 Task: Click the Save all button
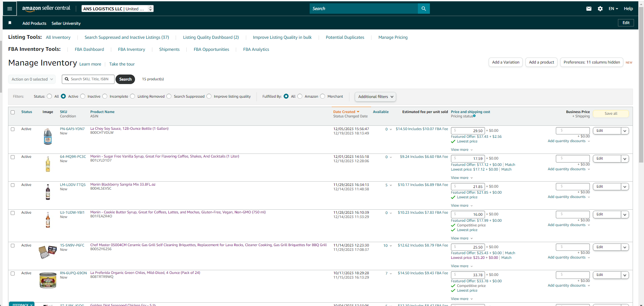611,114
